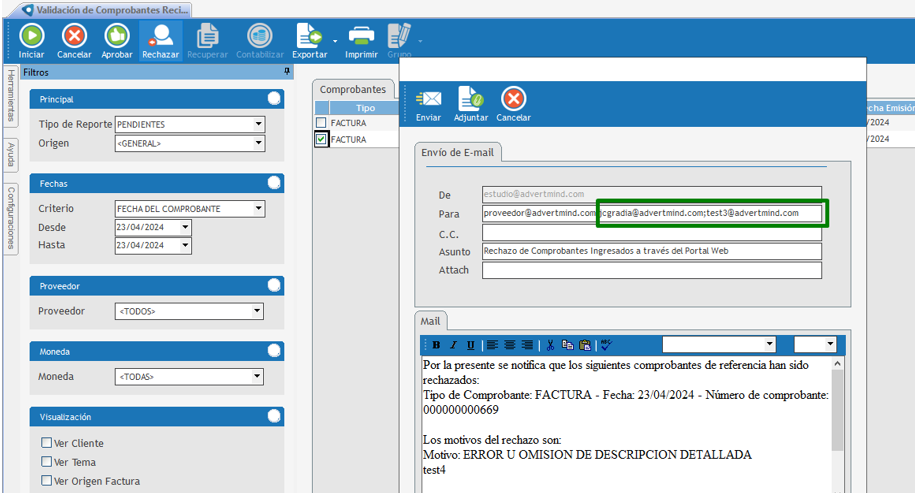This screenshot has height=493, width=915.
Task: Open the Moneda TODAS dropdown
Action: click(257, 376)
